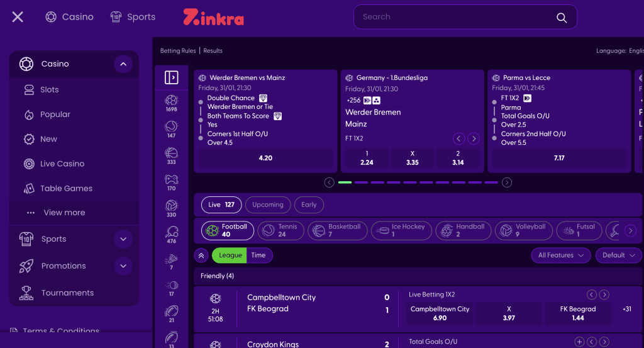
Task: Select badminton icon with 7 events
Action: click(171, 262)
